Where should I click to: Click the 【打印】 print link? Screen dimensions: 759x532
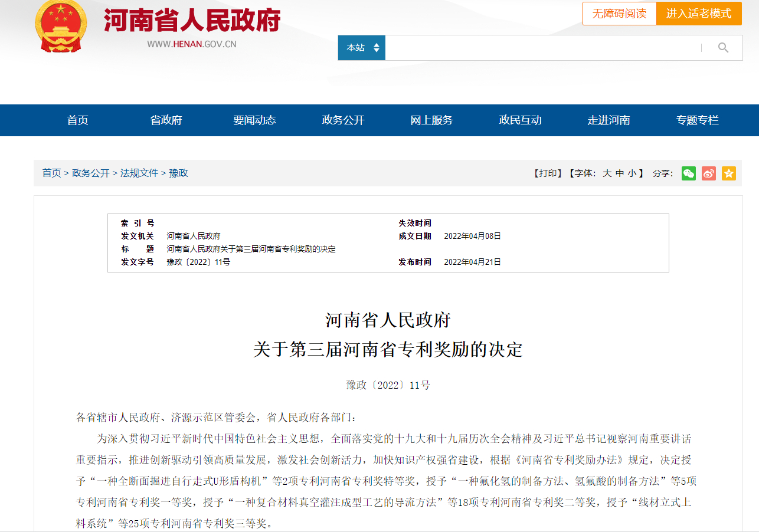(548, 173)
